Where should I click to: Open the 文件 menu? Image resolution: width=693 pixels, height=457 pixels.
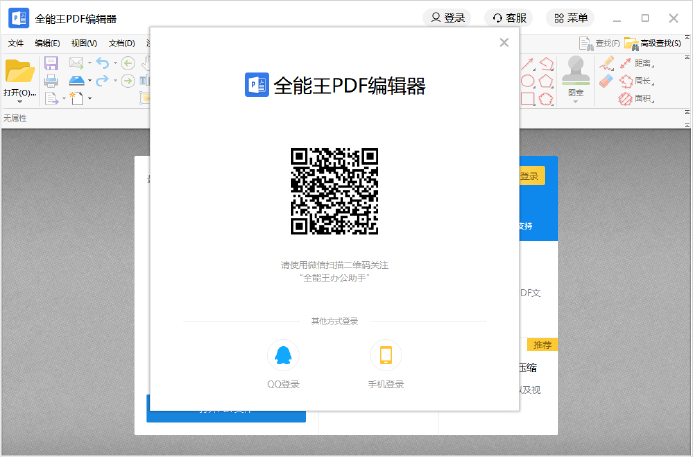coord(16,43)
